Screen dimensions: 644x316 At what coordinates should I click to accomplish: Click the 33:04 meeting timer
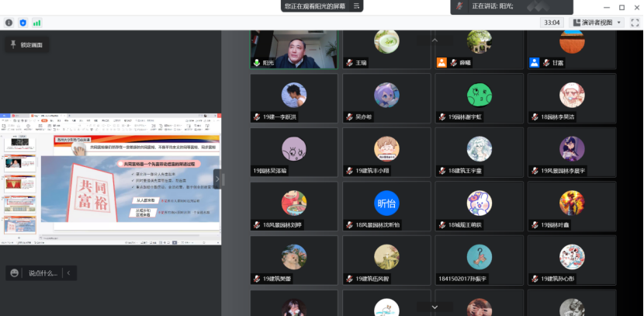click(552, 23)
